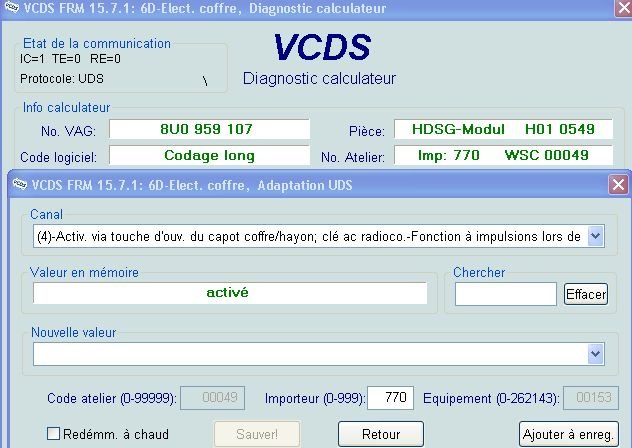Click the Info calculateur group label
632x448 pixels.
coord(66,108)
